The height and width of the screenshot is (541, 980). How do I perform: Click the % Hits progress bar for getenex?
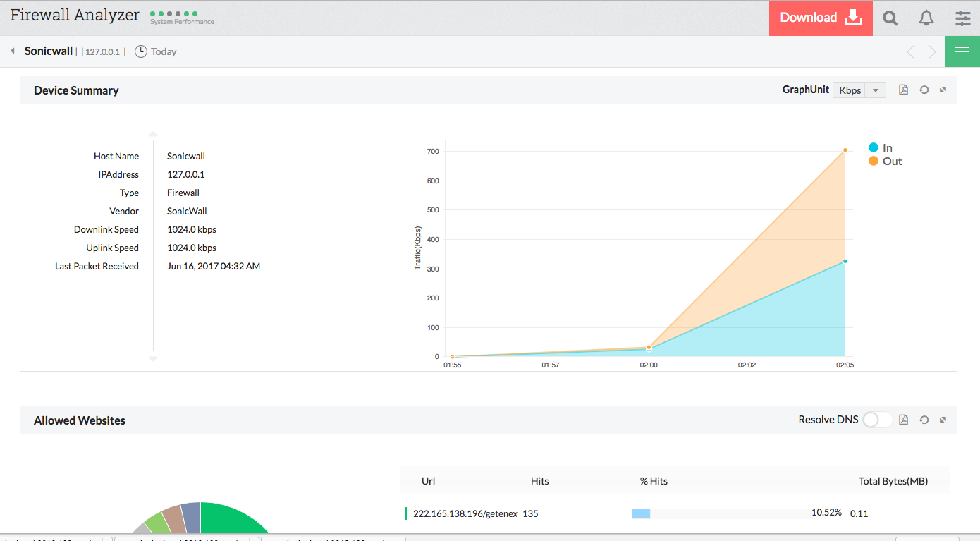[x=640, y=513]
